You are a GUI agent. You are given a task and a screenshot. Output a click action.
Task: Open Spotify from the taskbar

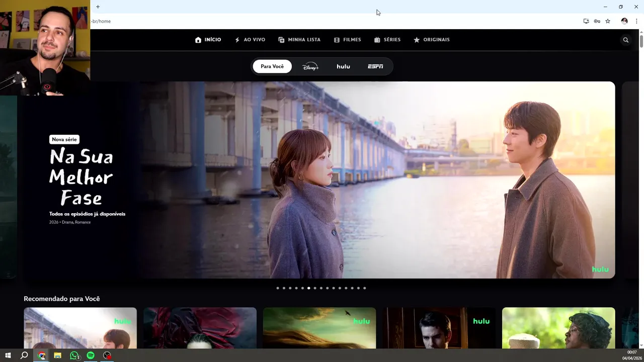click(91, 355)
